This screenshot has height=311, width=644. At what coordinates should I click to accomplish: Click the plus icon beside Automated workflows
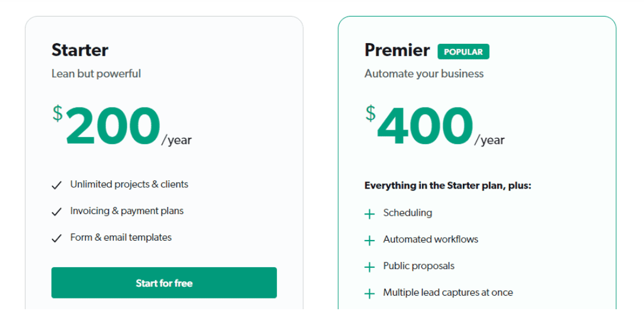(369, 241)
